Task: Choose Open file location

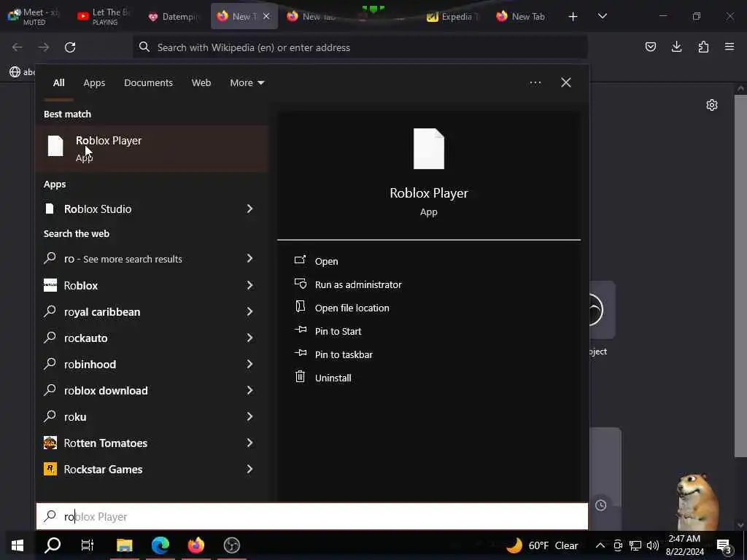Action: pyautogui.click(x=352, y=308)
